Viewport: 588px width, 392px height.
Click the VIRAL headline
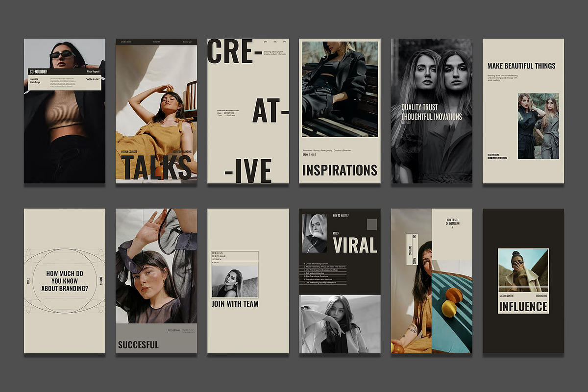point(355,245)
